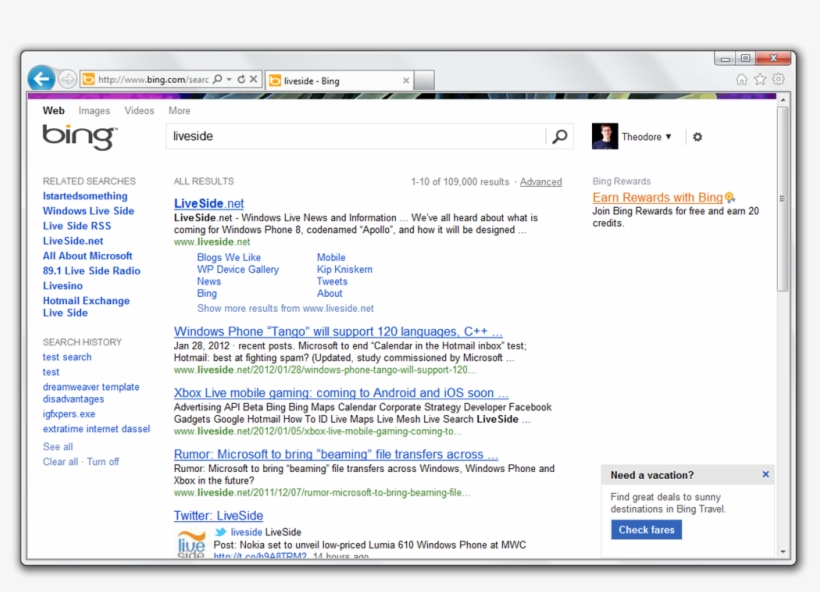Viewport: 820px width, 592px height.
Task: Open the More search menu
Action: [178, 110]
